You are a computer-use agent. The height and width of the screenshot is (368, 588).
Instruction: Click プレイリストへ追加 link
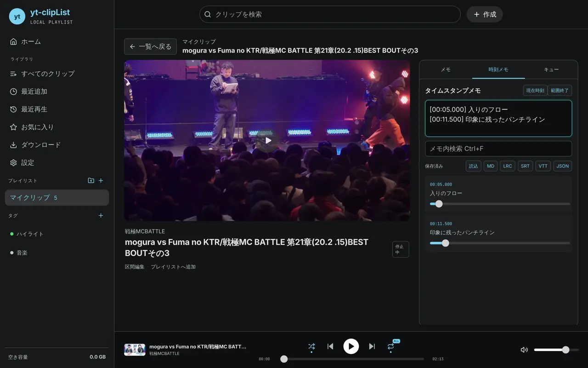(173, 267)
